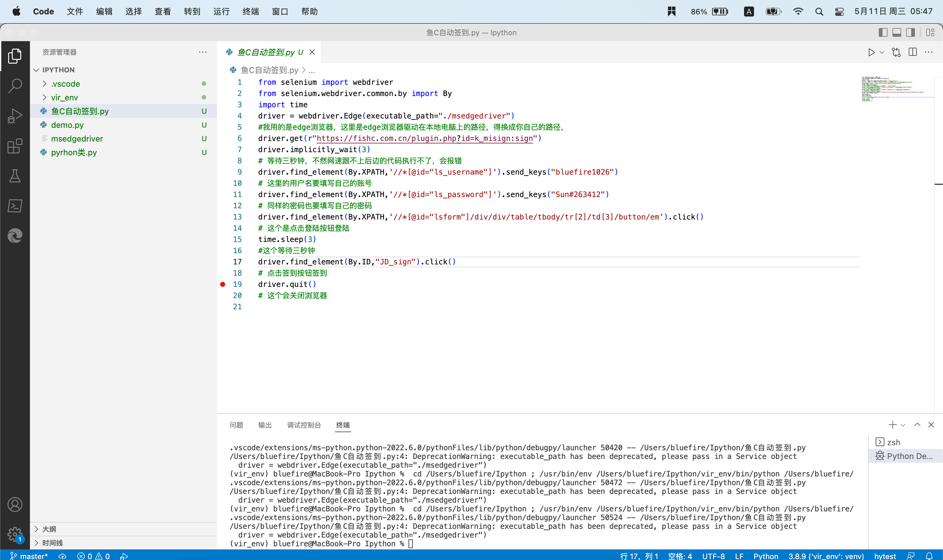The image size is (943, 560).
Task: Open Explorer views and more actions
Action: click(203, 52)
